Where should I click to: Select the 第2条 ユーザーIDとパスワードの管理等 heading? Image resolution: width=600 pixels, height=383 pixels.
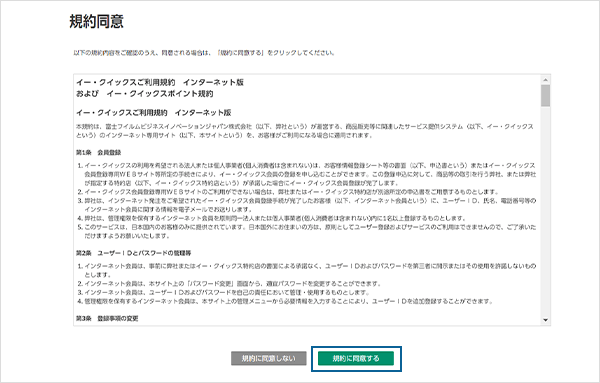pos(134,253)
